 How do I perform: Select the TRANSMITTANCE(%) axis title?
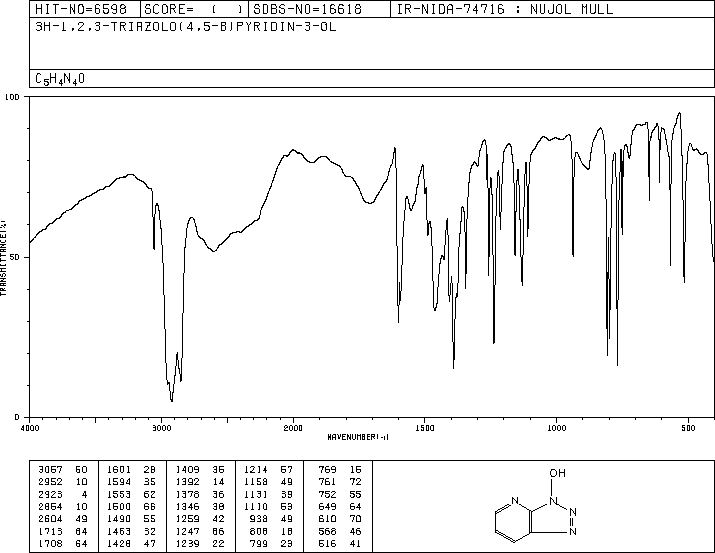tap(3, 258)
